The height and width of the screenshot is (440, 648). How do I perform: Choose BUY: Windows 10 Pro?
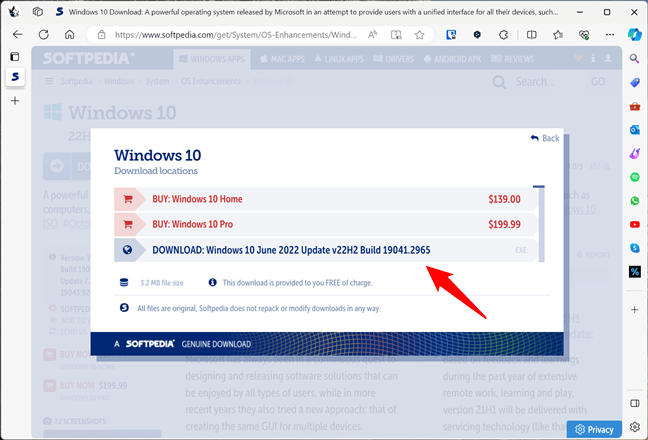click(326, 224)
